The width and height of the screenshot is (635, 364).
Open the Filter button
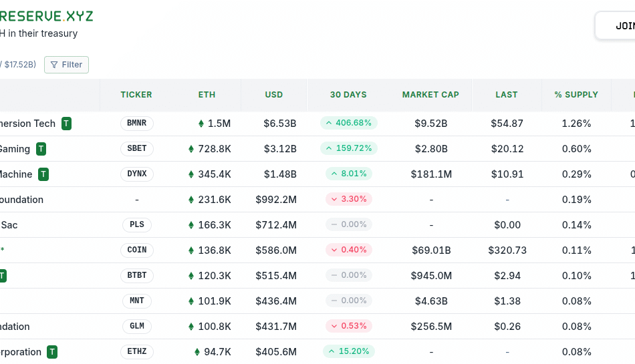(x=66, y=65)
